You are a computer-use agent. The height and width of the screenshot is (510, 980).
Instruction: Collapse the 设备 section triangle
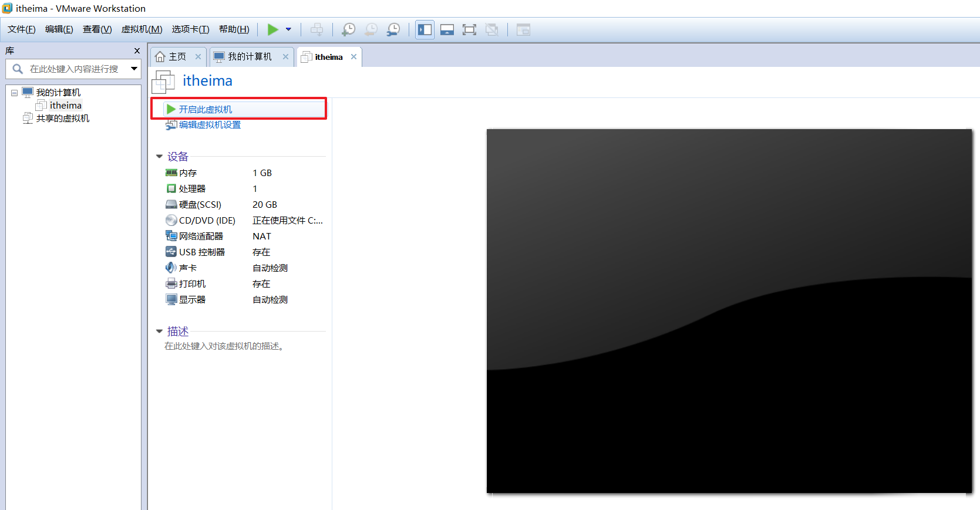[x=159, y=157]
